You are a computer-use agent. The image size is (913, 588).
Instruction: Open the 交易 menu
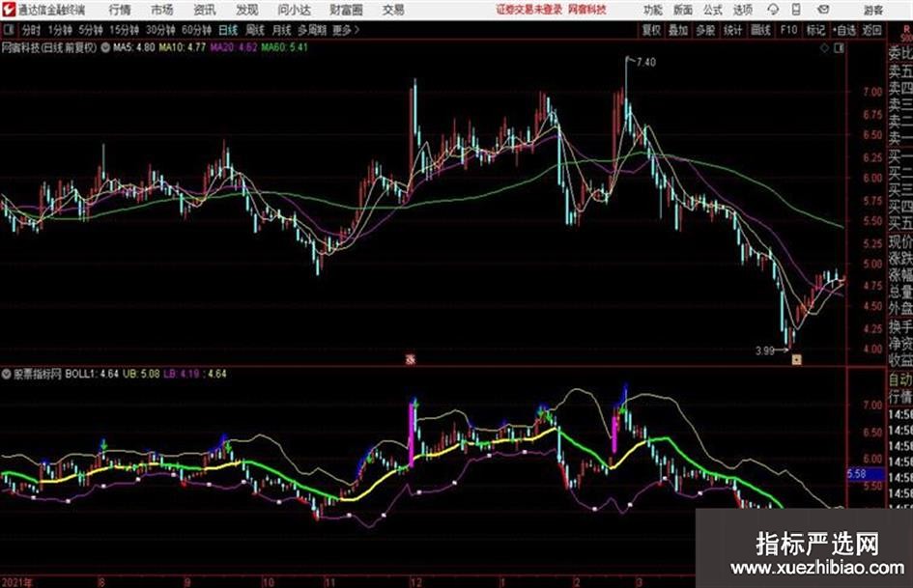coord(393,10)
